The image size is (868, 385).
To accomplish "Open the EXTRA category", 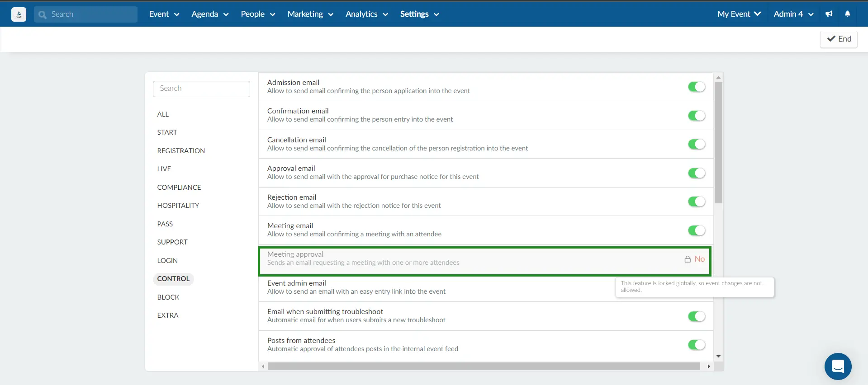I will (x=168, y=315).
